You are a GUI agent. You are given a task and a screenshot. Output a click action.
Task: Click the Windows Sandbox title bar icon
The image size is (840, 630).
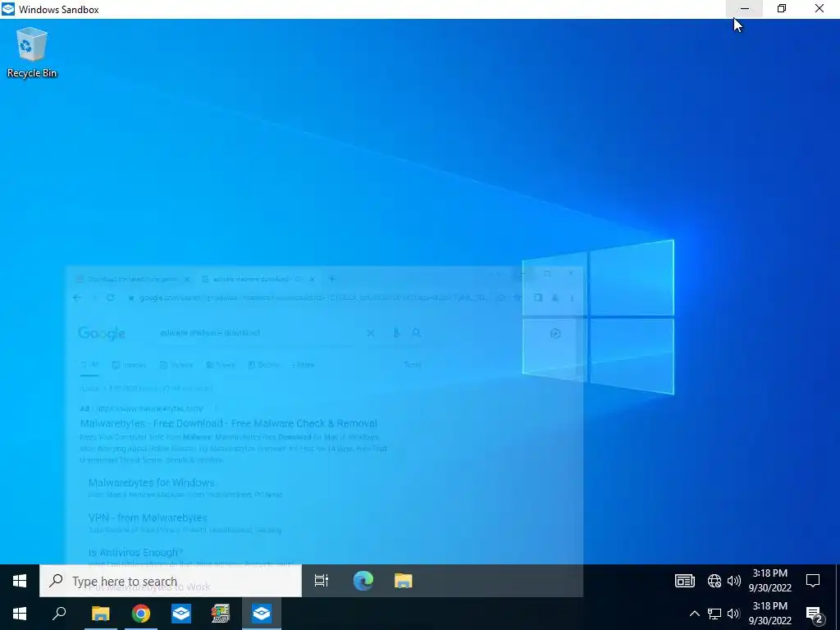click(x=8, y=9)
